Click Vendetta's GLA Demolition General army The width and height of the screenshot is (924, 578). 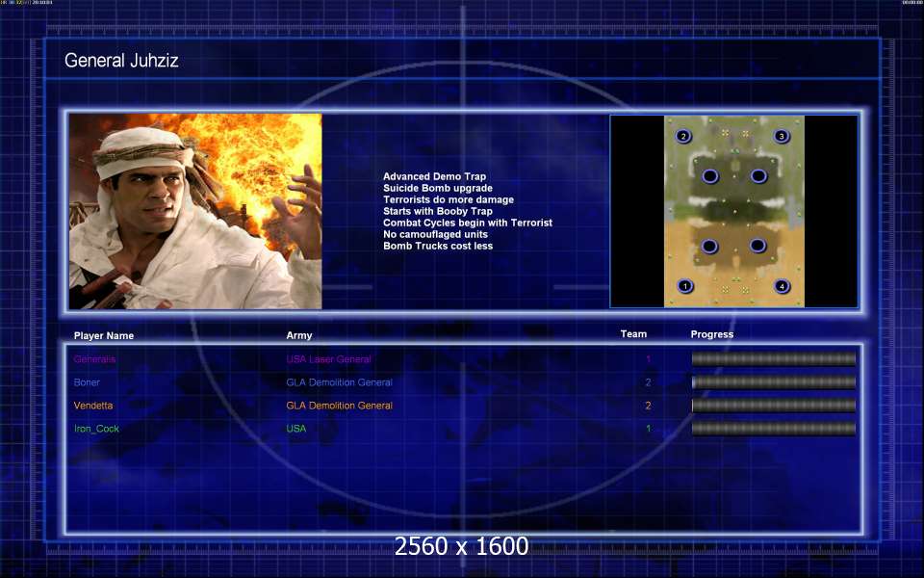[x=340, y=406]
